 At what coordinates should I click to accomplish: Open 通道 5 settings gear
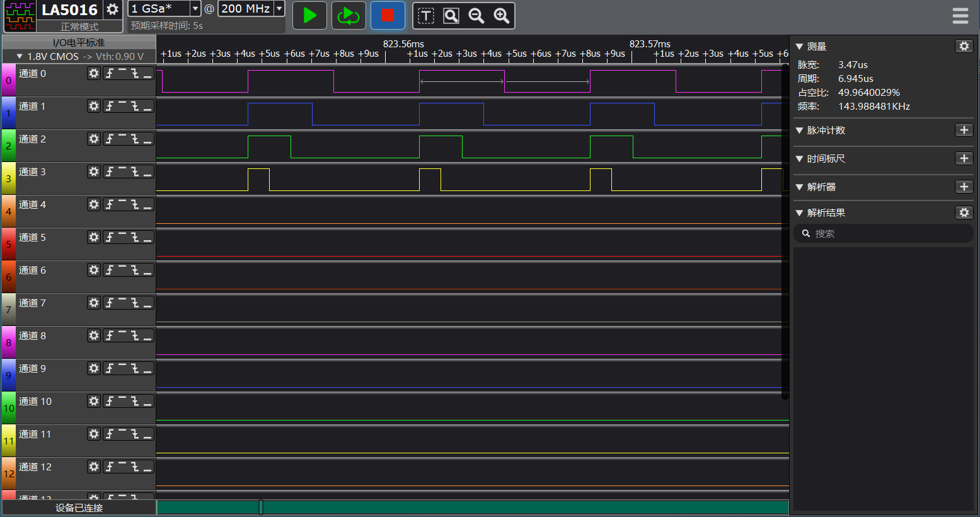click(94, 237)
